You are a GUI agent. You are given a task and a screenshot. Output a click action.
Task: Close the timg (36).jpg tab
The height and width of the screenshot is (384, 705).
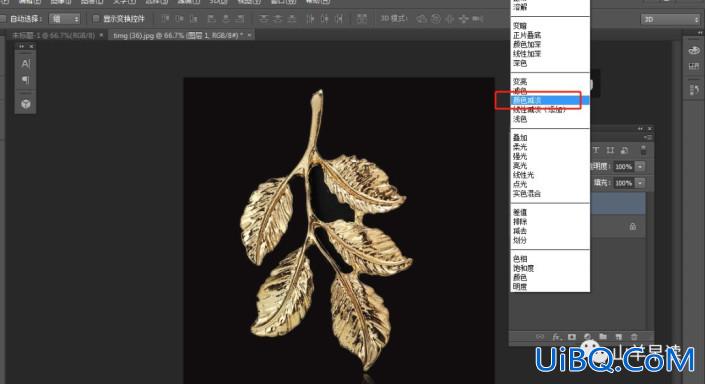click(249, 35)
